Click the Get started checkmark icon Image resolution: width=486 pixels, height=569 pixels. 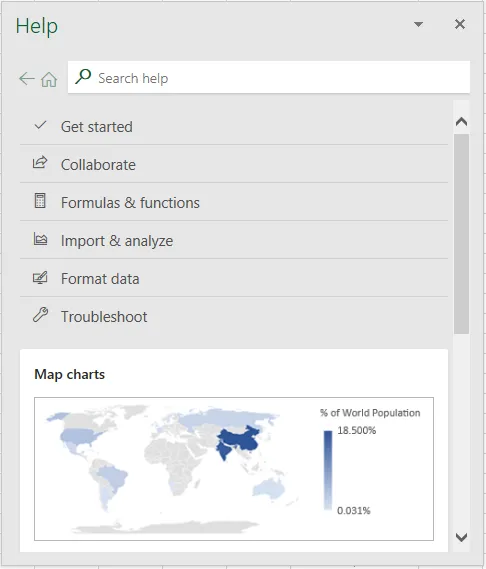pyautogui.click(x=40, y=125)
